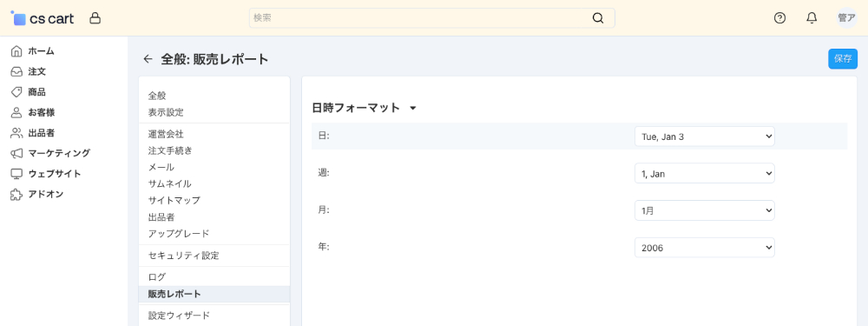Screen dimensions: 868x326
Task: Click the 保存 save button
Action: (843, 59)
